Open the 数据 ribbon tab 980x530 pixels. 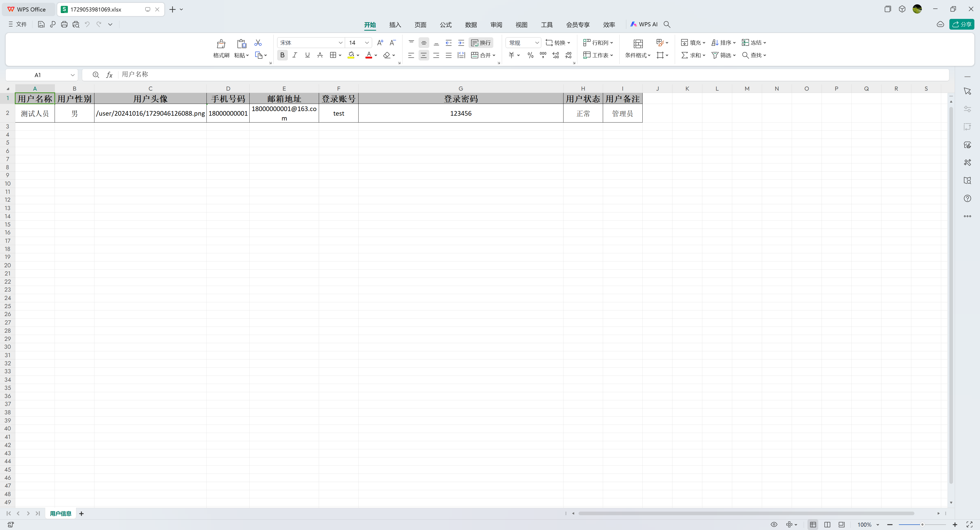point(471,25)
